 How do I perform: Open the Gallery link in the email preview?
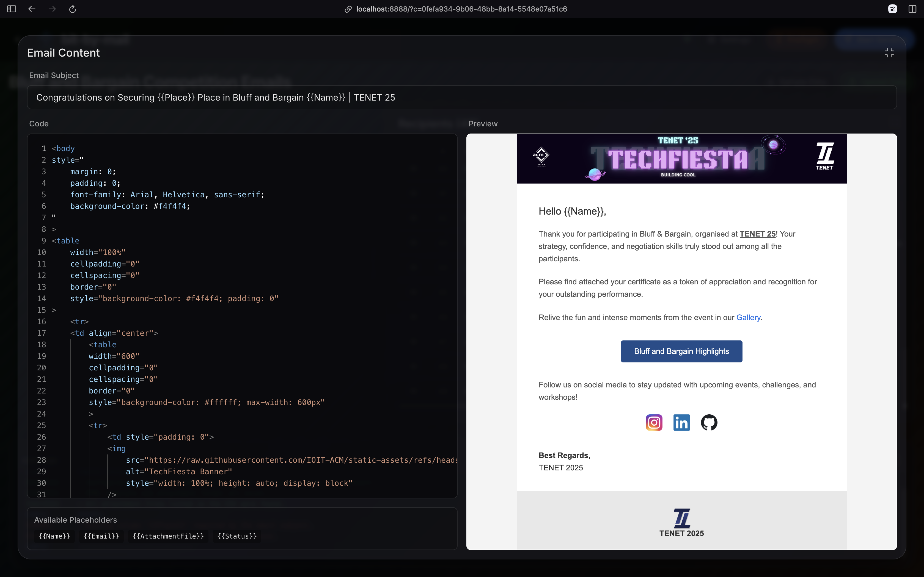click(x=748, y=317)
